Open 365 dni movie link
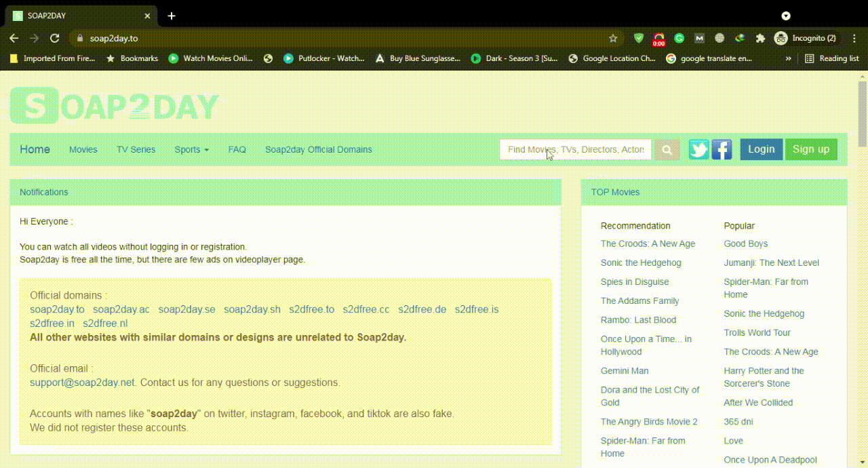This screenshot has height=468, width=868. (738, 422)
